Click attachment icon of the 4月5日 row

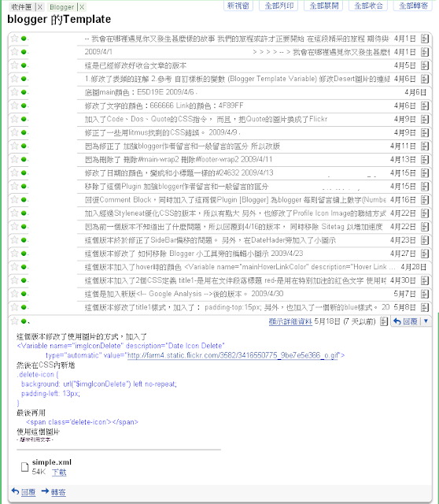425,65
